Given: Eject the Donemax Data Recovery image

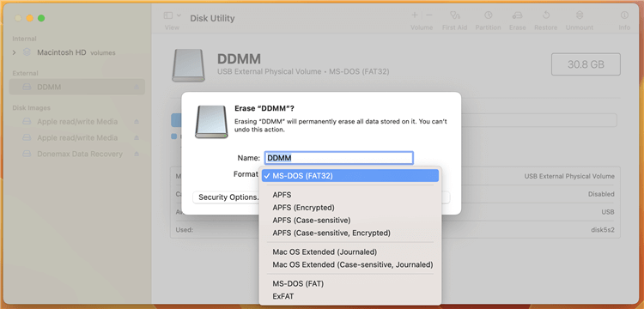Looking at the screenshot, I should point(137,154).
